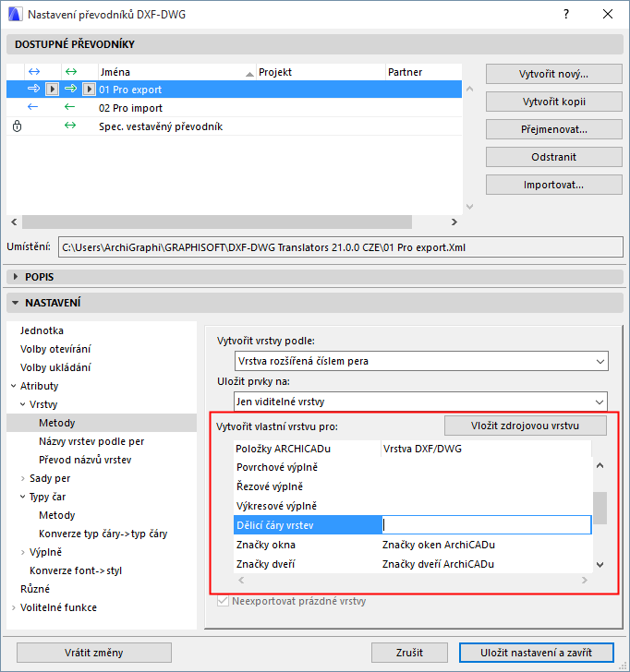This screenshot has height=672, width=630.
Task: Select Názvy vrstev podle per
Action: 91,441
